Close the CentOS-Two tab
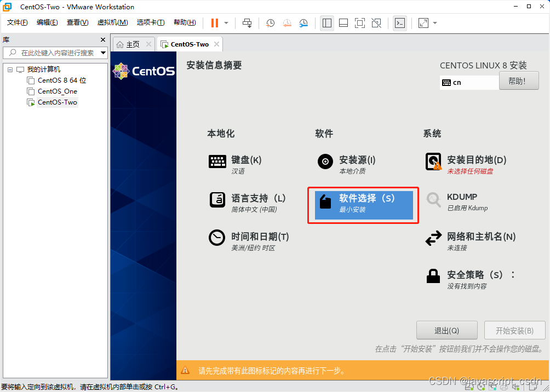 pyautogui.click(x=217, y=44)
